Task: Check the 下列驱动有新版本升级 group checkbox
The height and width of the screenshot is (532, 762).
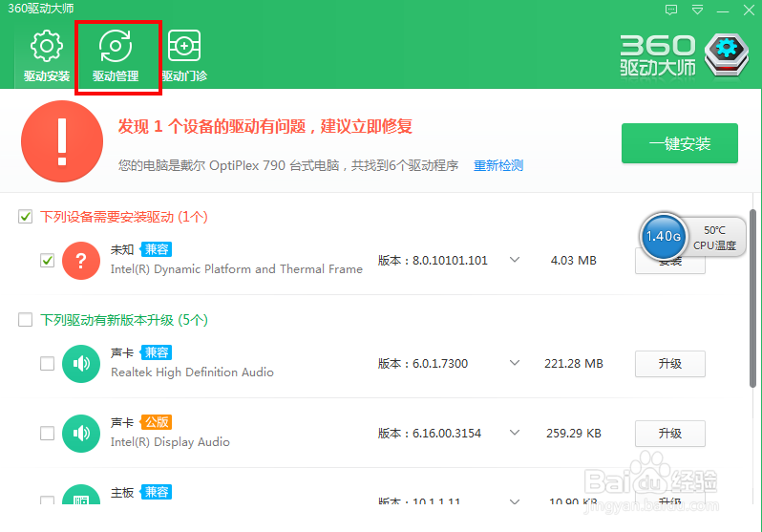Action: click(x=25, y=320)
